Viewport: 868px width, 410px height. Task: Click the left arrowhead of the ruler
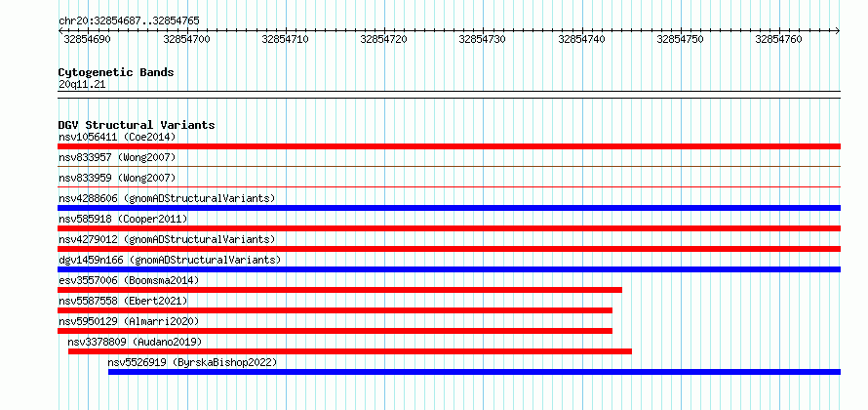(x=60, y=31)
